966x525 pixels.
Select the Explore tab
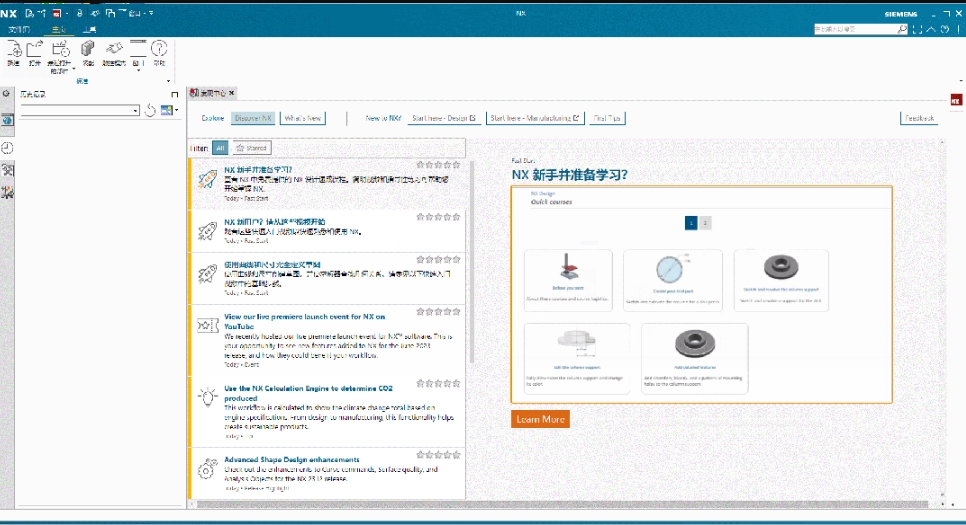coord(213,118)
